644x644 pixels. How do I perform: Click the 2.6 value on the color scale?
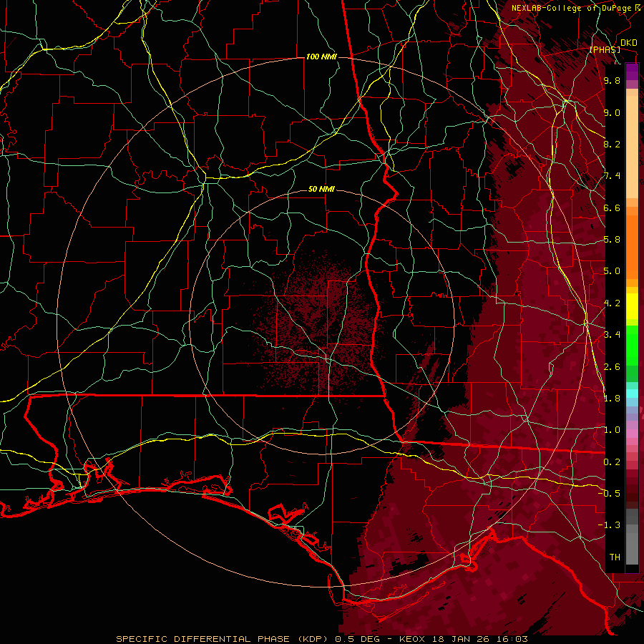pyautogui.click(x=612, y=367)
